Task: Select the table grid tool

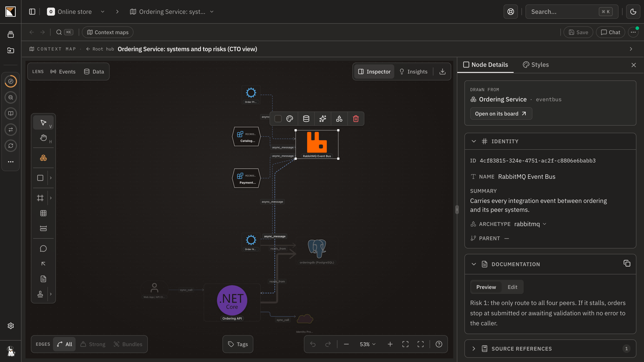Action: [43, 213]
